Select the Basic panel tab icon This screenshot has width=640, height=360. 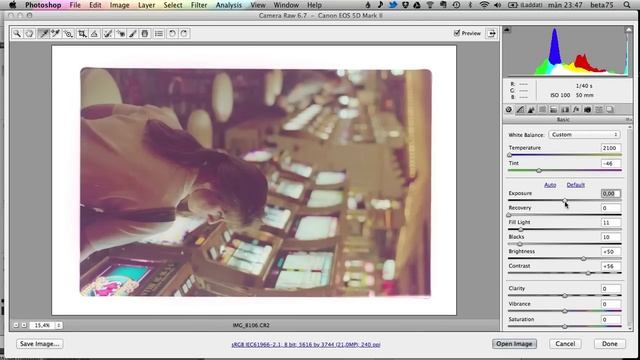tap(509, 109)
